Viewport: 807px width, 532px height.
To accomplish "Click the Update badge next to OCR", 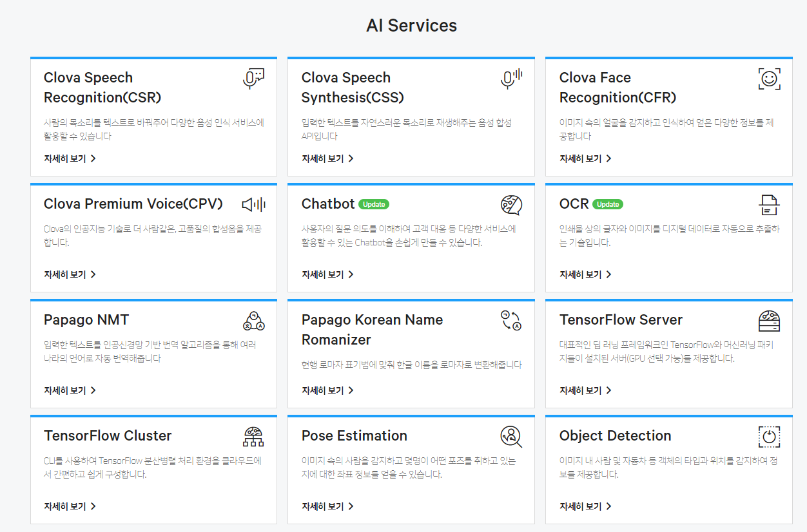I will tap(608, 204).
